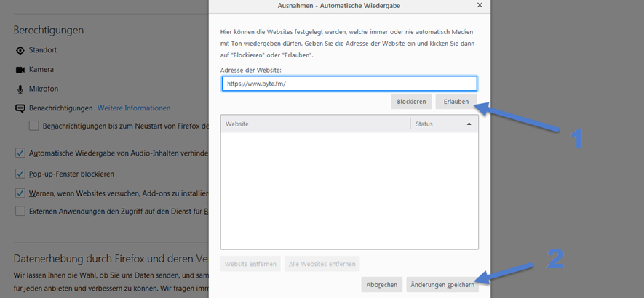
Task: Enable Externen Anwendungen den Zugriff checkbox
Action: click(20, 212)
